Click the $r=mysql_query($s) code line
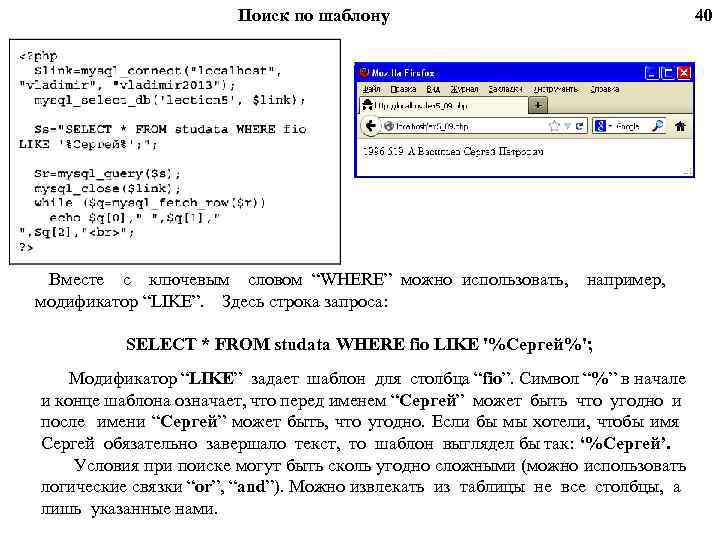This screenshot has width=720, height=540. click(107, 174)
